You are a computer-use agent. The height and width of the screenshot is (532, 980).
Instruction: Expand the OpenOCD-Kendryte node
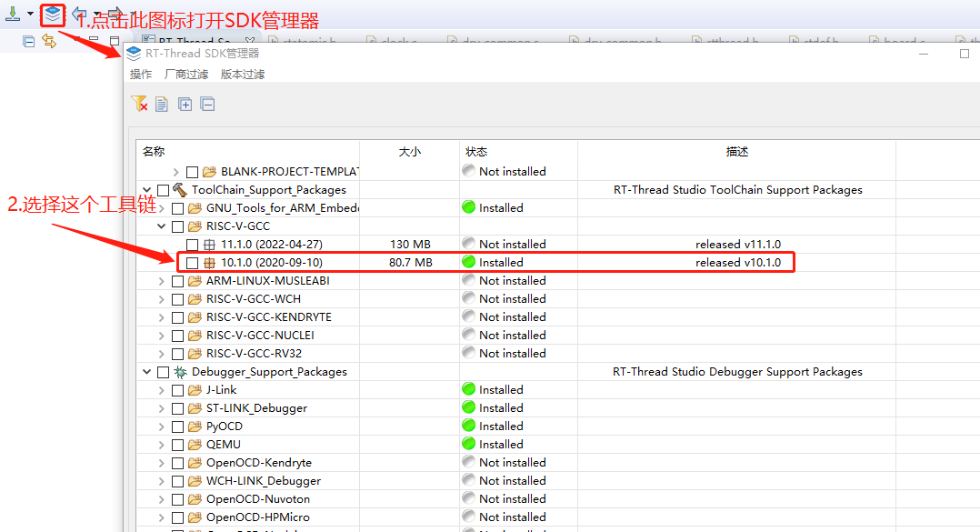[x=161, y=463]
